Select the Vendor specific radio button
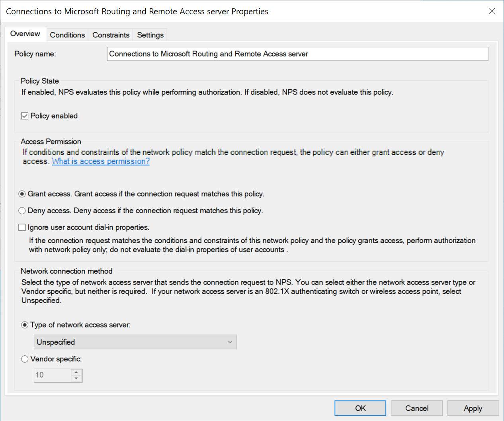 coord(25,359)
